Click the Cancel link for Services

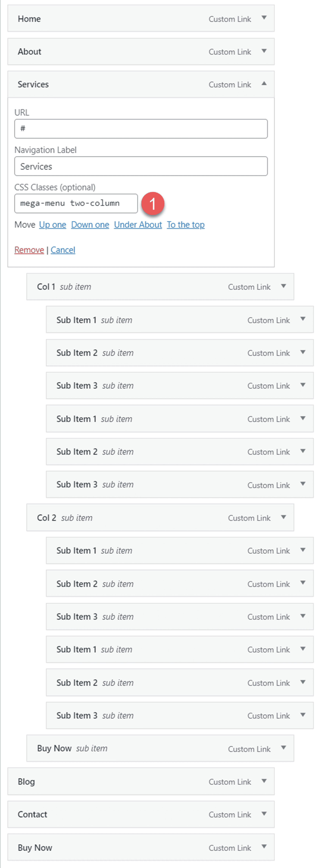pos(63,250)
